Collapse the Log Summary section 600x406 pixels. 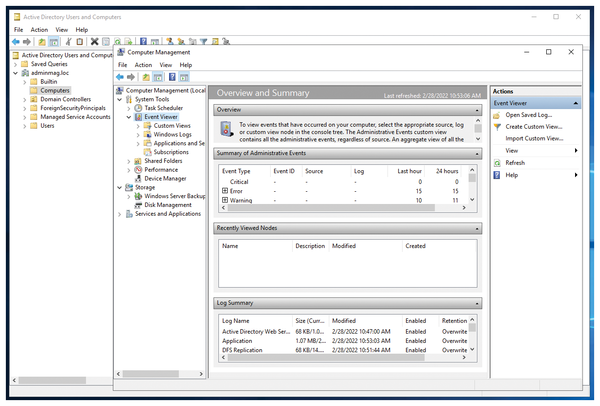(477, 303)
